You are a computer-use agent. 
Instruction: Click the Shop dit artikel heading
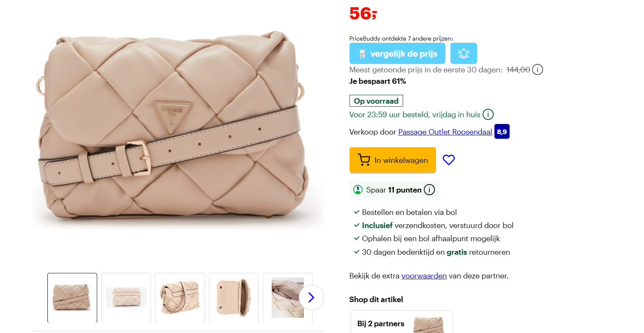pyautogui.click(x=376, y=299)
